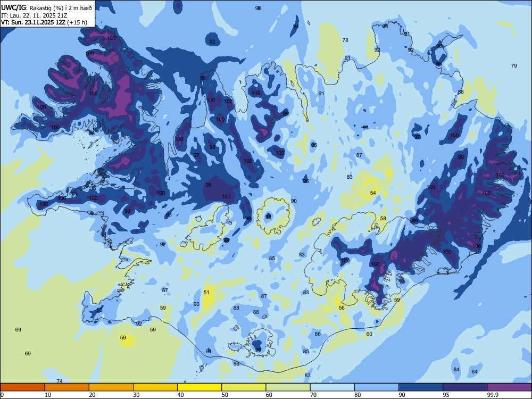Image resolution: width=532 pixels, height=399 pixels.
Task: Pick the 20–30 amber legend swatch
Action: point(111,387)
